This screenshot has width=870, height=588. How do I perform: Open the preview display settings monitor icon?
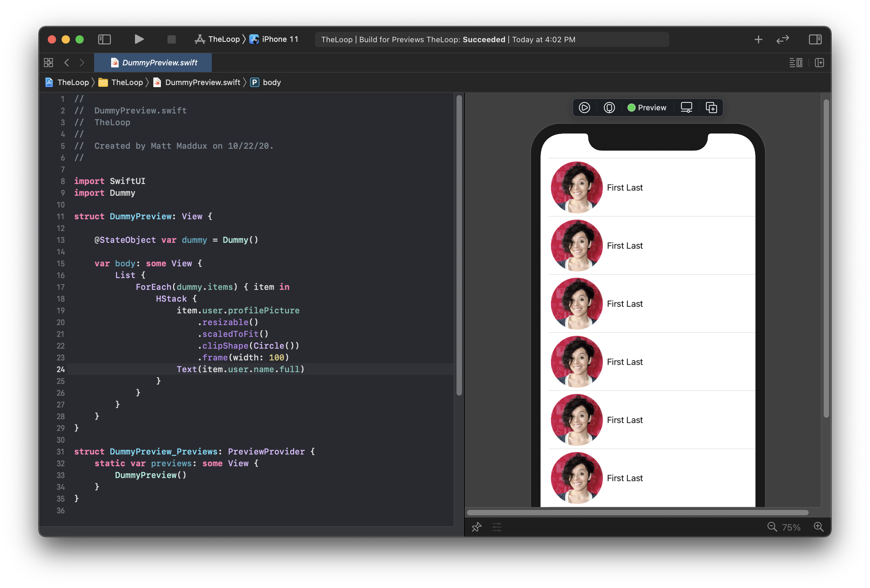coord(686,108)
